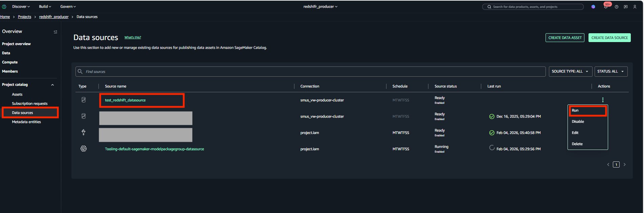
Task: Collapse the Project catalog section
Action: (52, 85)
